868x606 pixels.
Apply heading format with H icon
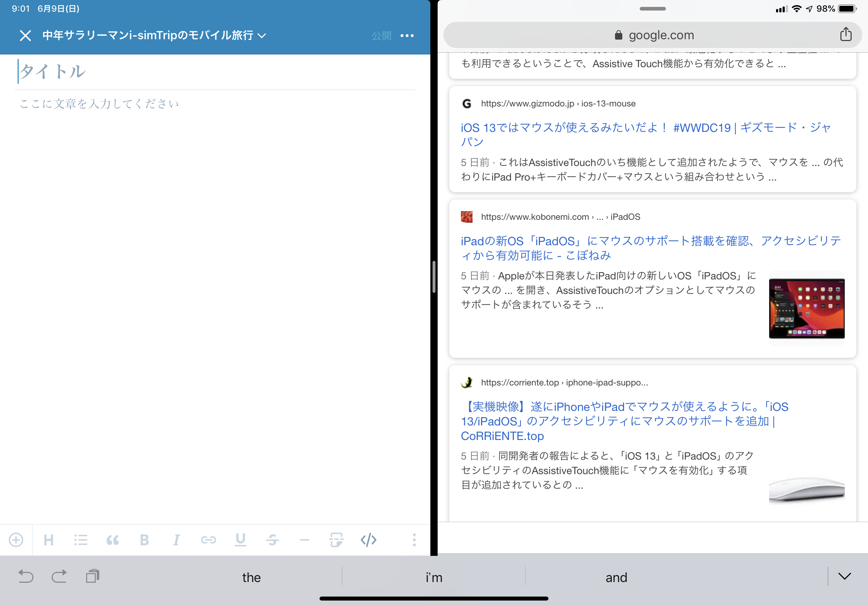click(x=48, y=540)
